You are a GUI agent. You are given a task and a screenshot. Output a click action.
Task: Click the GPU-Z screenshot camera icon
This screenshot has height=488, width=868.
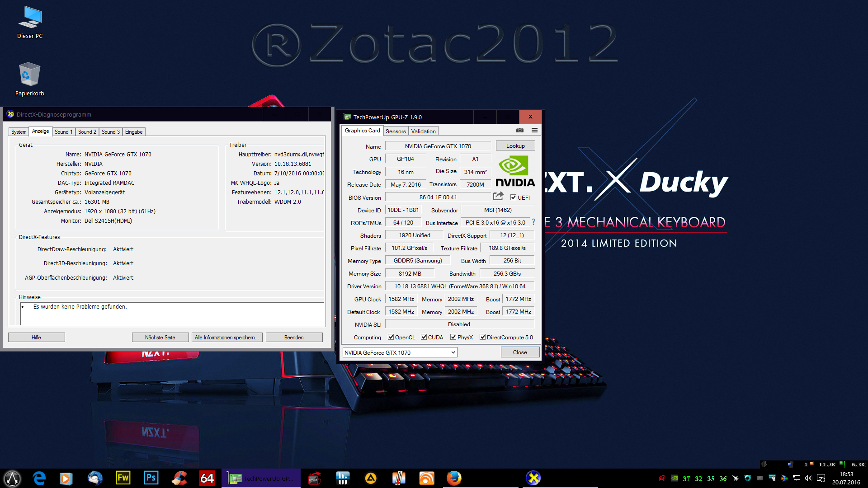point(520,130)
